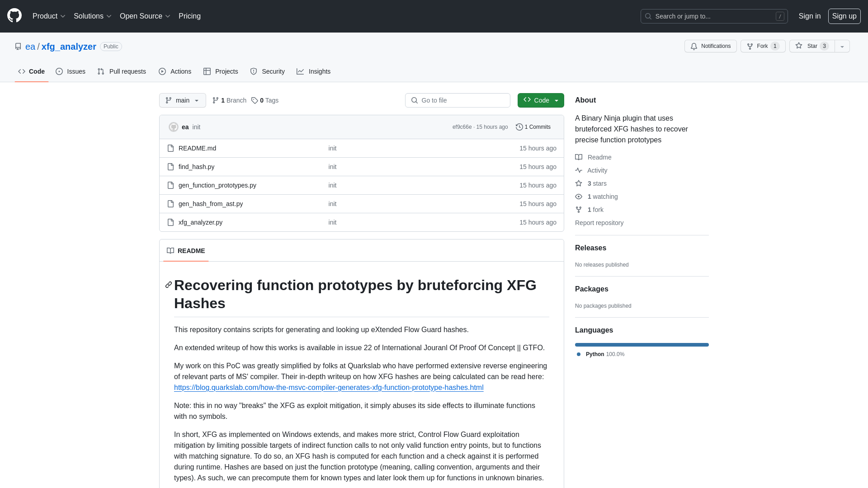Expand the Solutions menu
This screenshot has height=488, width=868.
(x=92, y=16)
